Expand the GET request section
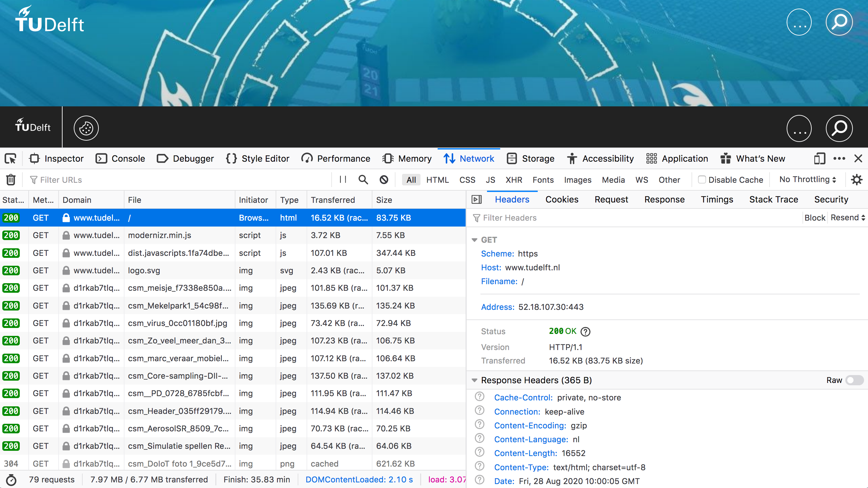868x488 pixels. tap(475, 239)
